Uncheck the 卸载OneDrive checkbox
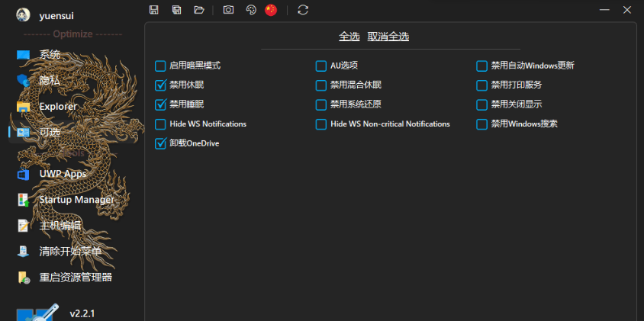 (160, 143)
